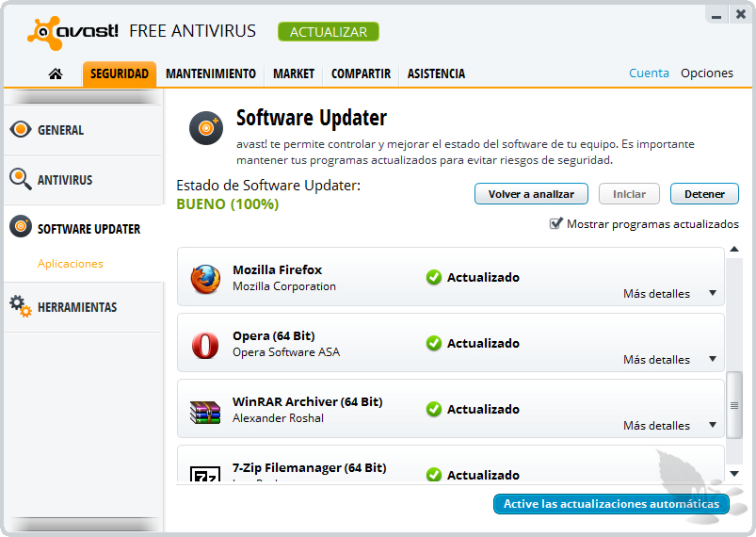Expand Más detalles for WinRAR Archiver

tap(669, 426)
